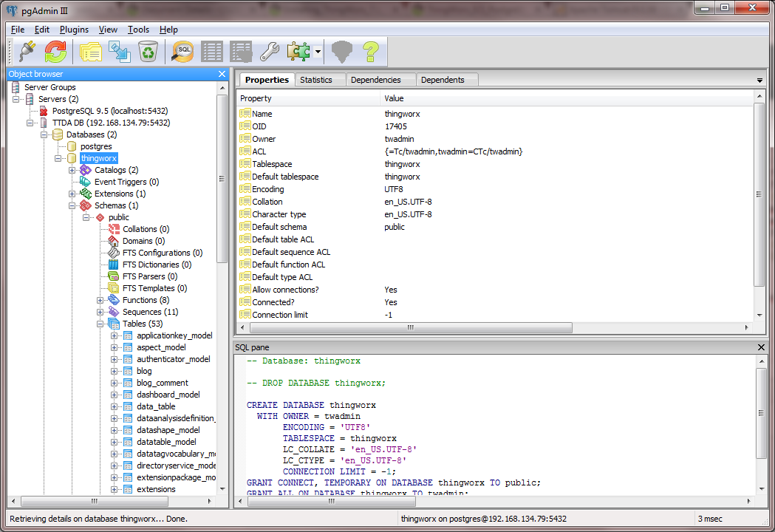Viewport: 775px width, 532px height.
Task: Select the datashape_model table
Action: point(168,430)
